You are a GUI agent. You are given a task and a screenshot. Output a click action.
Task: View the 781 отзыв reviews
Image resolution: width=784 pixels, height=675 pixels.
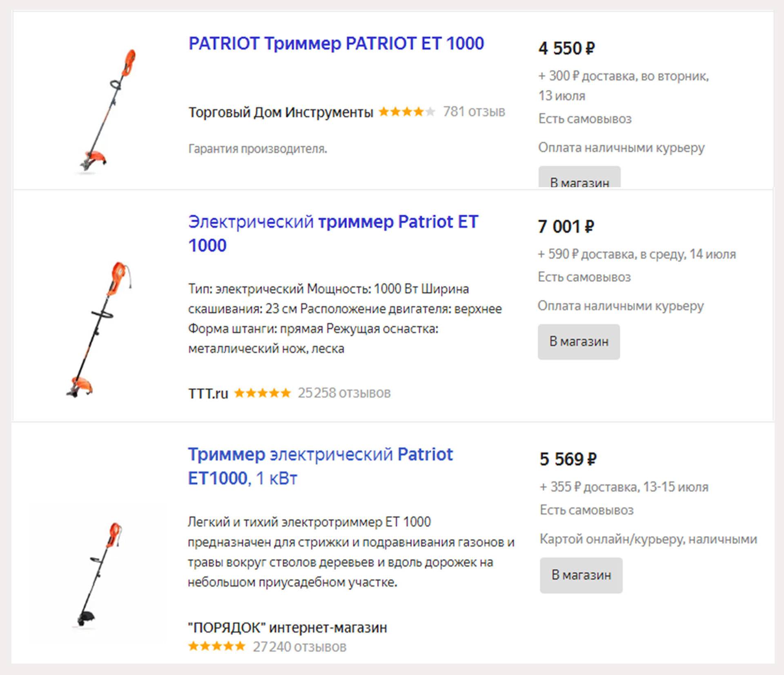click(x=474, y=112)
